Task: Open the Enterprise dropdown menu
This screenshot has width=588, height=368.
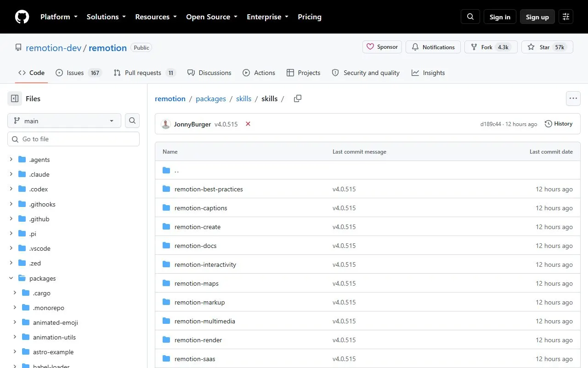Action: [x=268, y=17]
